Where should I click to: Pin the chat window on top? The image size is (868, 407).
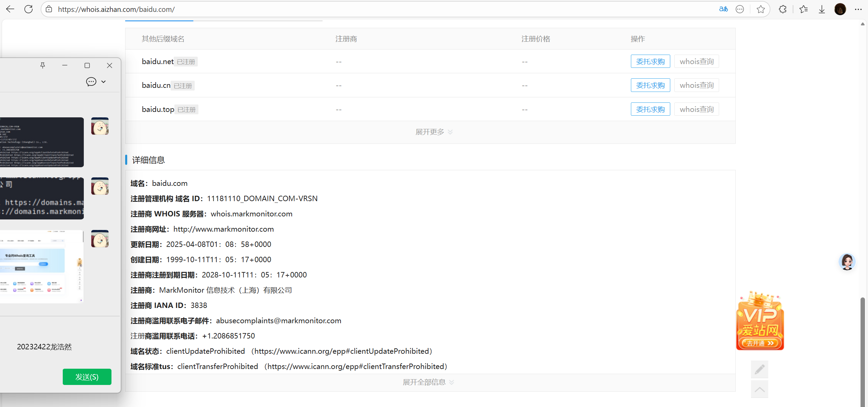tap(43, 65)
